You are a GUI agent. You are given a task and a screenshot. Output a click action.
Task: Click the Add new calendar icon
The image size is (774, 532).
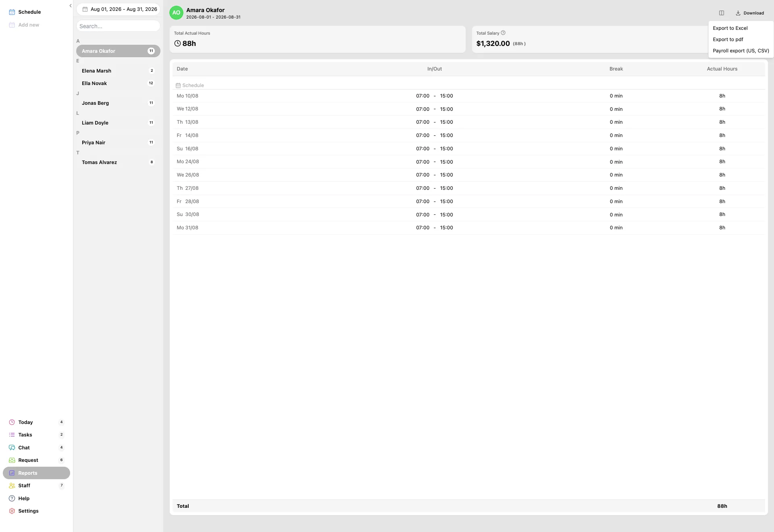[12, 25]
